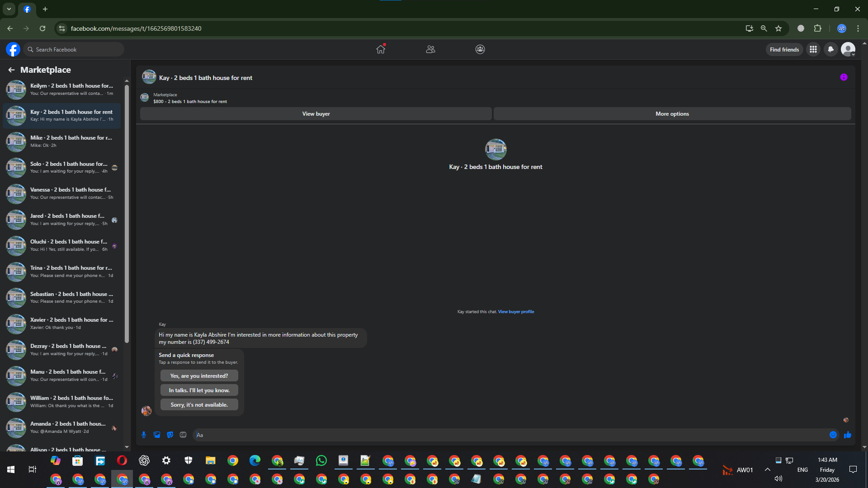Click the voice clip microphone icon
This screenshot has height=488, width=868.
[x=144, y=435]
